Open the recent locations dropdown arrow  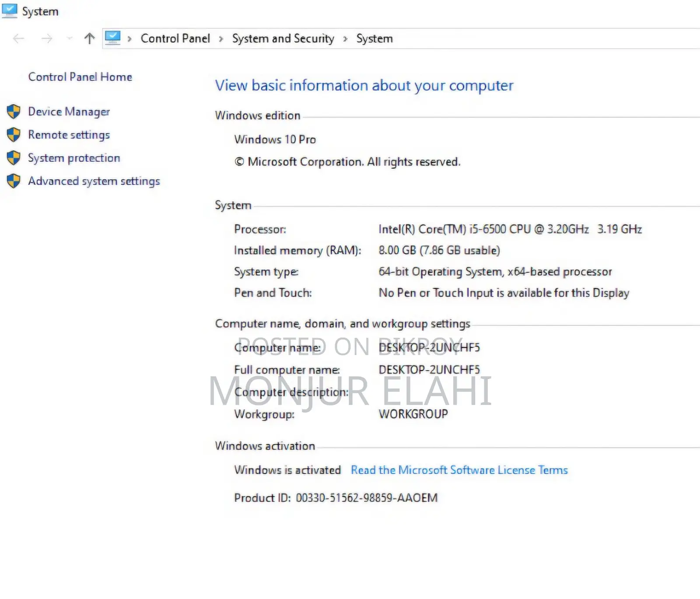[70, 39]
